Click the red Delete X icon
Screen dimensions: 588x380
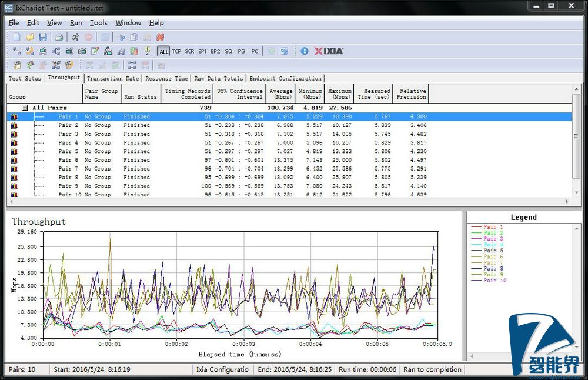[x=160, y=37]
